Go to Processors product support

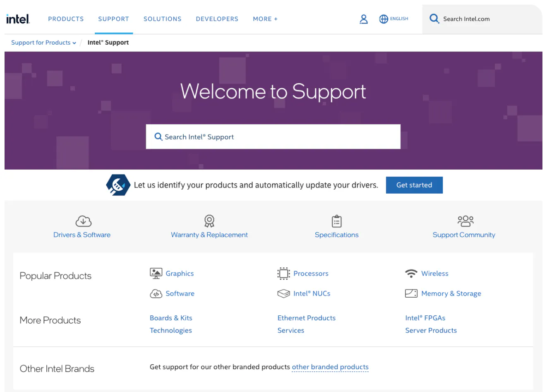coord(311,273)
